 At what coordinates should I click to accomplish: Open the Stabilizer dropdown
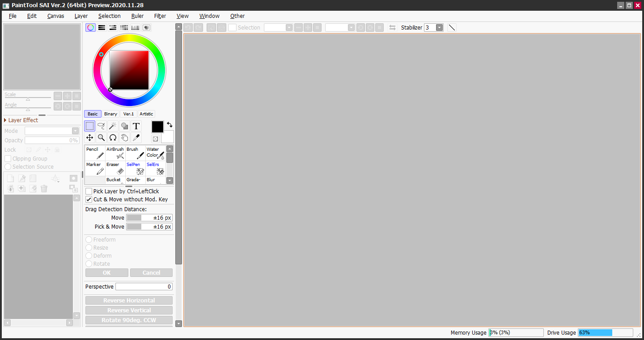coord(439,28)
